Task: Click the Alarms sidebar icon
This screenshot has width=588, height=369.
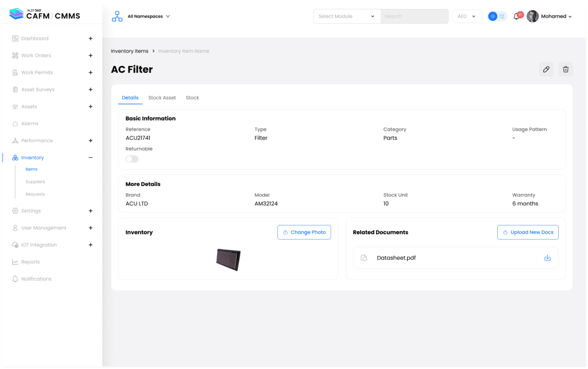Action: point(16,124)
